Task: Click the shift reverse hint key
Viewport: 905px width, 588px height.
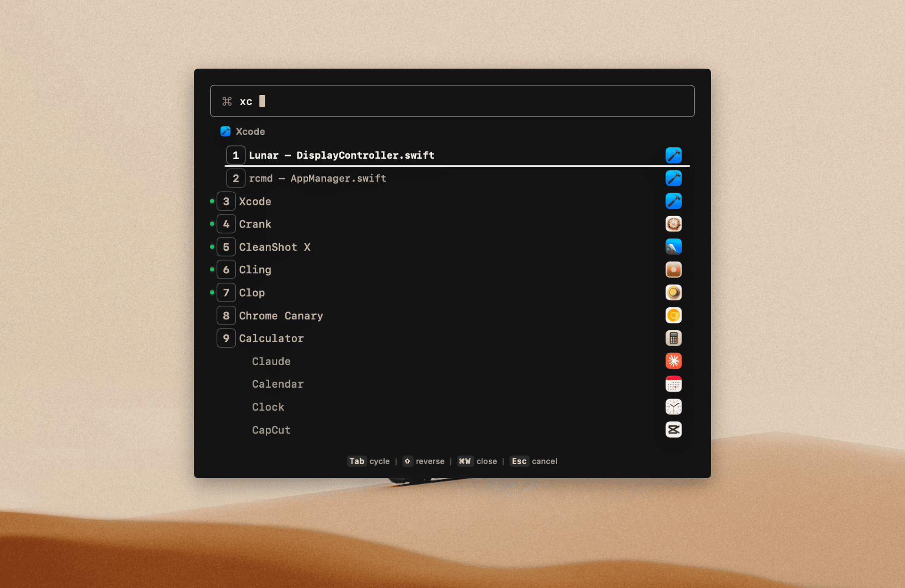Action: 407,461
